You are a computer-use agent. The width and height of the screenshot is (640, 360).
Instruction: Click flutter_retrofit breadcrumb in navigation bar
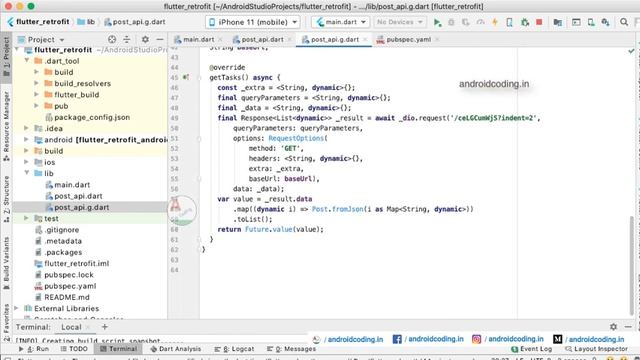coord(38,22)
